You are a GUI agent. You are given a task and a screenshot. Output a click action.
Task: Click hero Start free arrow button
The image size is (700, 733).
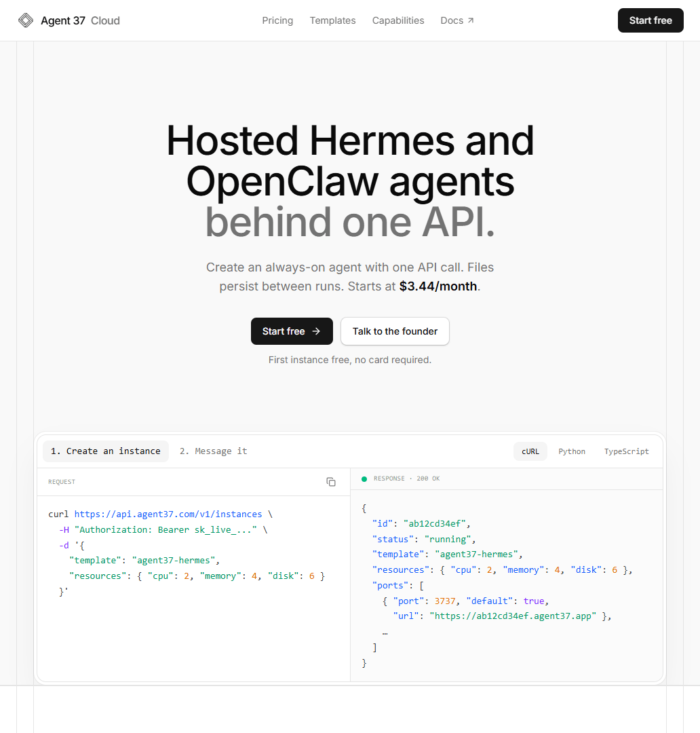[292, 331]
